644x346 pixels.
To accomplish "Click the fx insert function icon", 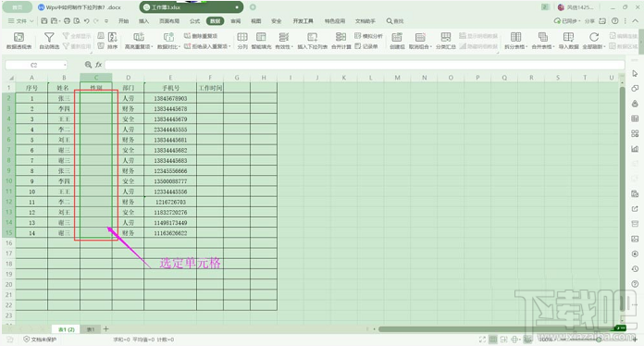I will [99, 65].
